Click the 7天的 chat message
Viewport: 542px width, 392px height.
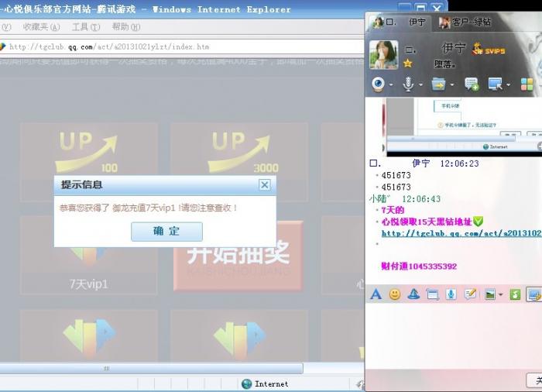[x=393, y=210]
